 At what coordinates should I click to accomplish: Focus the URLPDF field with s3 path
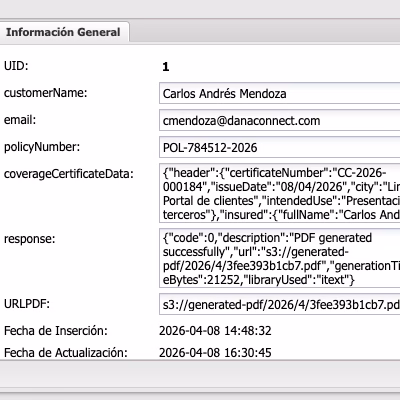279,304
